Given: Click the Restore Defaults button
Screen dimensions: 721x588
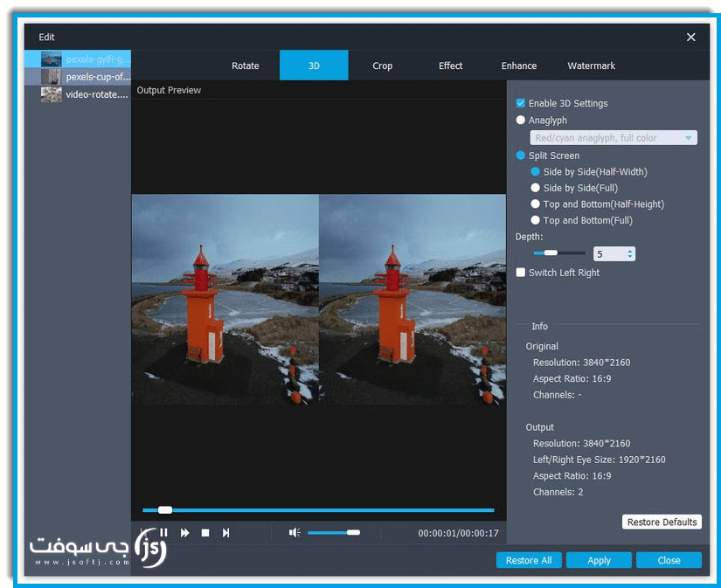Looking at the screenshot, I should click(x=662, y=522).
